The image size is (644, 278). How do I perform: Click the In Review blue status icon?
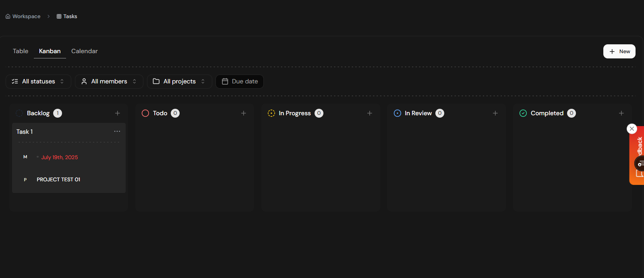click(398, 113)
